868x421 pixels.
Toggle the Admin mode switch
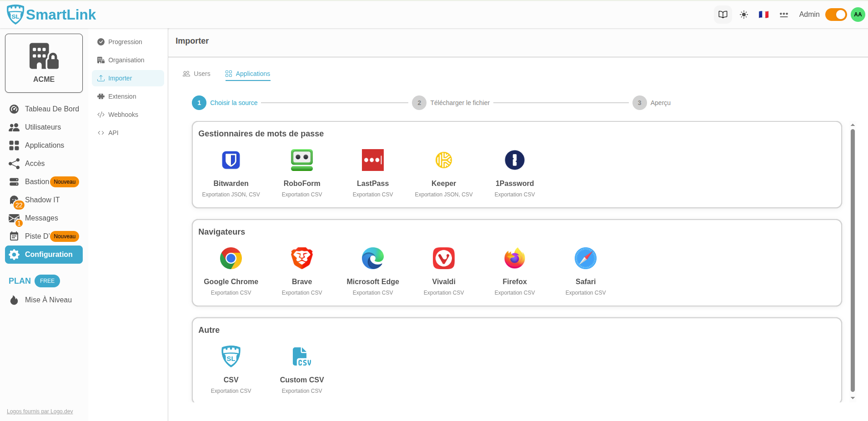point(836,15)
